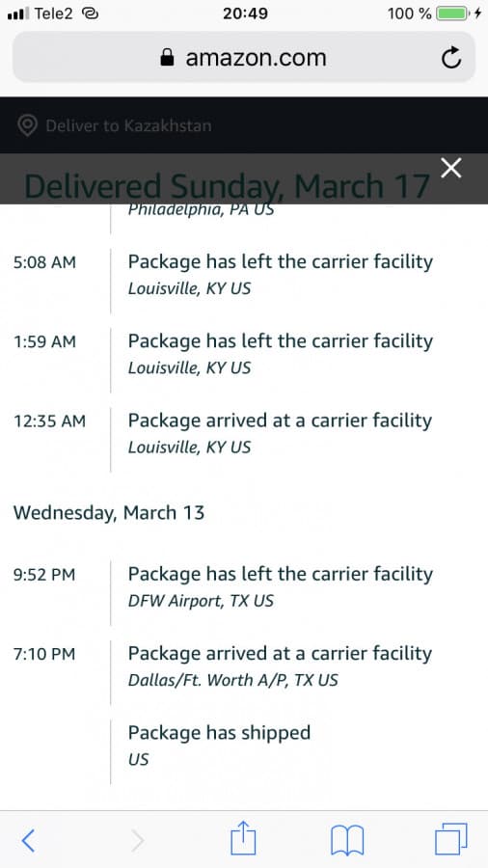Tap Deliver to Kazakhstan link
This screenshot has height=868, width=488.
click(128, 125)
